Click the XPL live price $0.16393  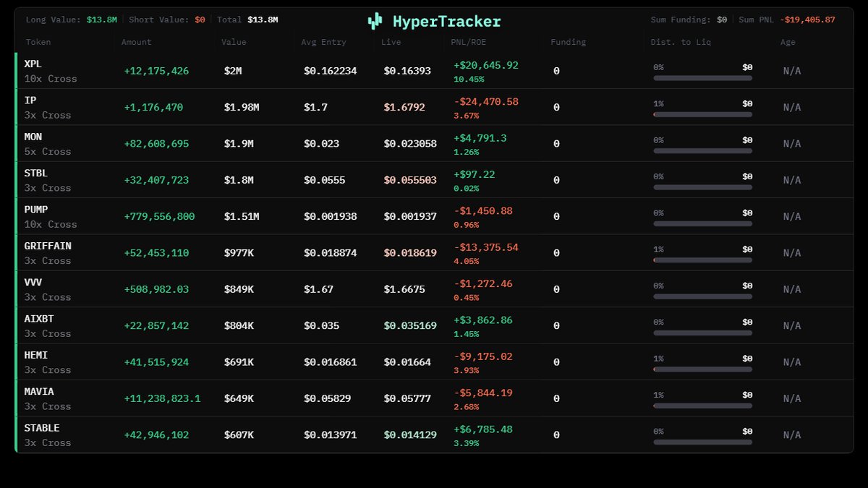point(407,71)
